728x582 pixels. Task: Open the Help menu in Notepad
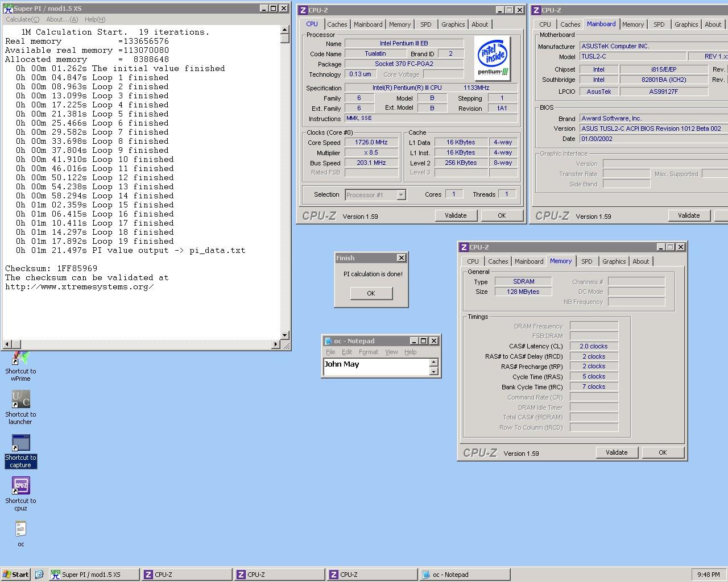pyautogui.click(x=411, y=352)
